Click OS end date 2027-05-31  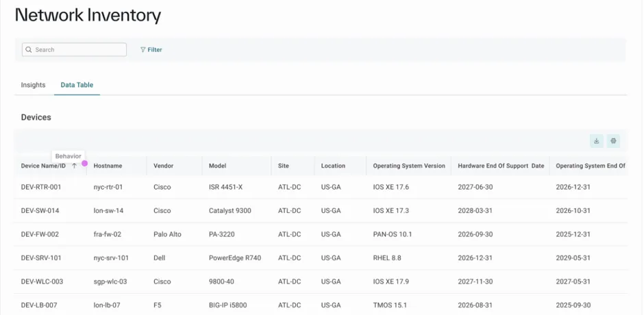pos(573,281)
